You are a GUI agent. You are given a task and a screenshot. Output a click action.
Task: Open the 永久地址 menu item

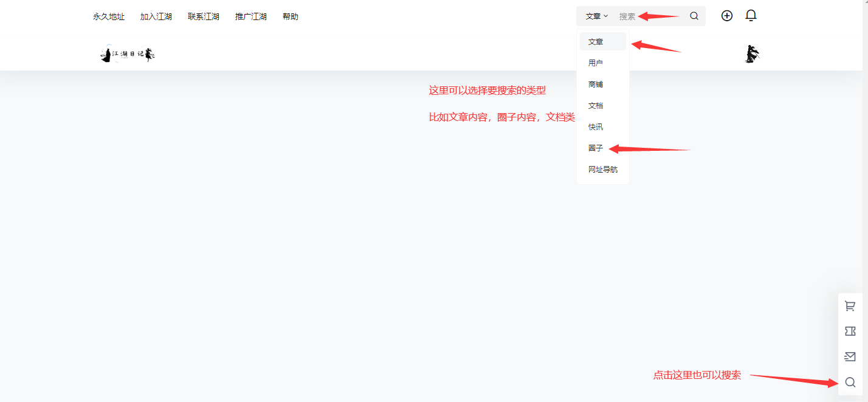tap(108, 16)
